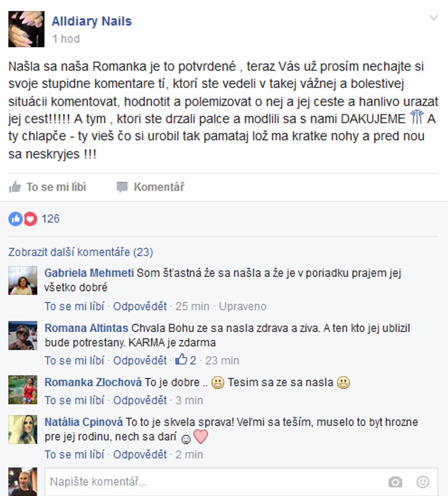Reply to Romana Altintas comment
Screen dimensions: 448x496
pyautogui.click(x=140, y=360)
